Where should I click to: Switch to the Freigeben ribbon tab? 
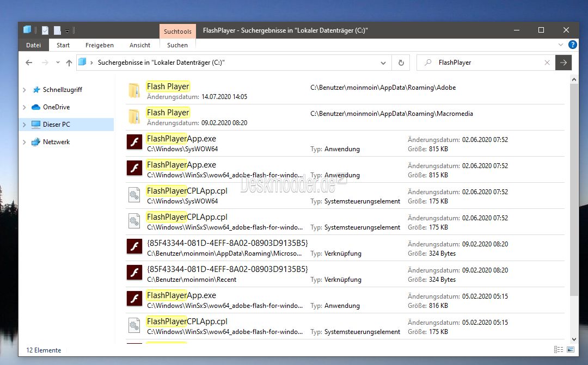click(100, 45)
